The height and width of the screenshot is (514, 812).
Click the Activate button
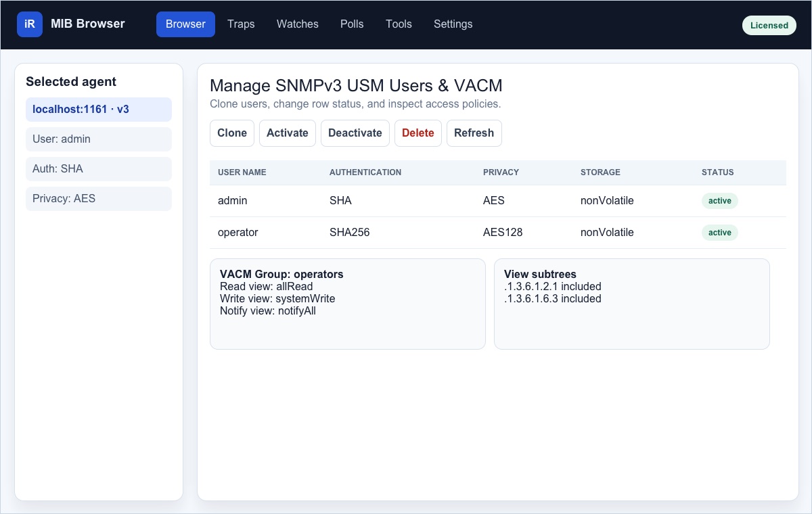288,133
